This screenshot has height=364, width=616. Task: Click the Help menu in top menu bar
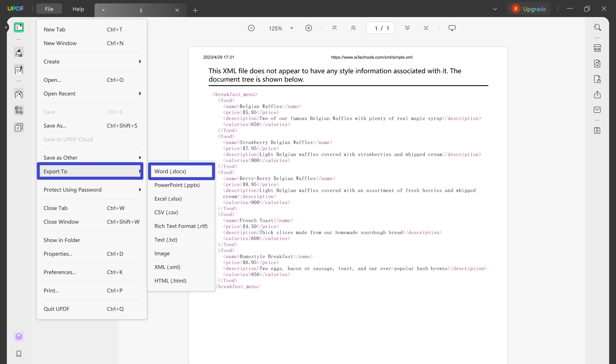[x=78, y=9]
